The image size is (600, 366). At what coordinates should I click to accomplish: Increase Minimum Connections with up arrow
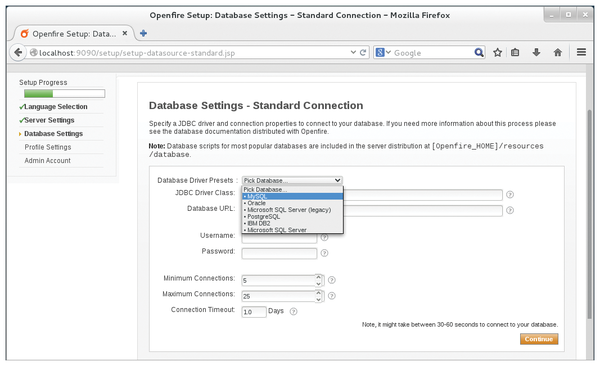319,277
